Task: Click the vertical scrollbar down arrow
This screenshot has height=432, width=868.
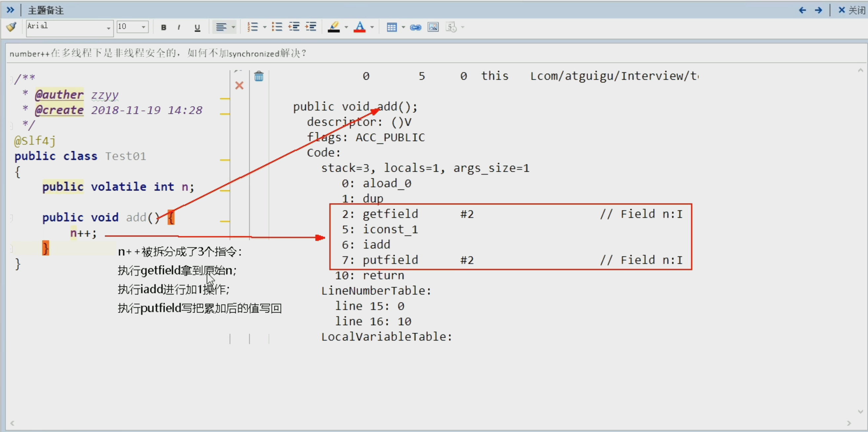Action: pyautogui.click(x=860, y=411)
